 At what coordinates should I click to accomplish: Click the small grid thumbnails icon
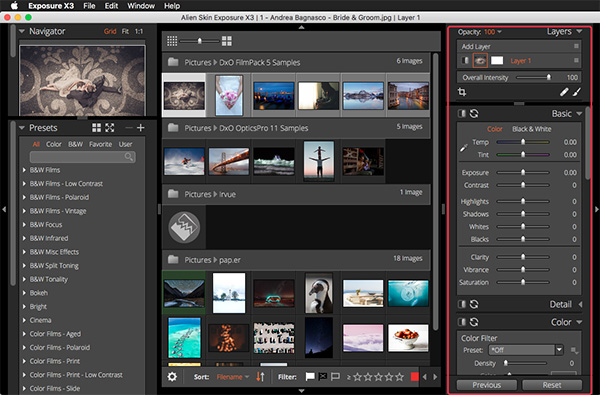pos(172,41)
